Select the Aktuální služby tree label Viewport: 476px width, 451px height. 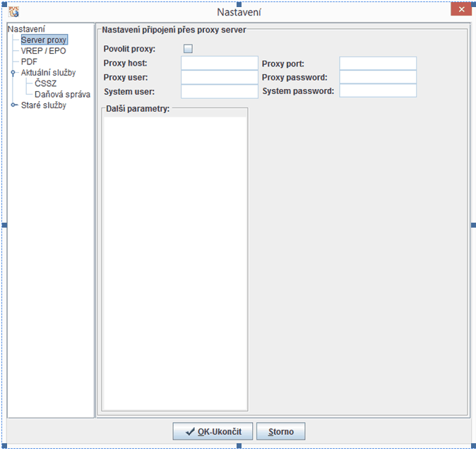pyautogui.click(x=48, y=72)
